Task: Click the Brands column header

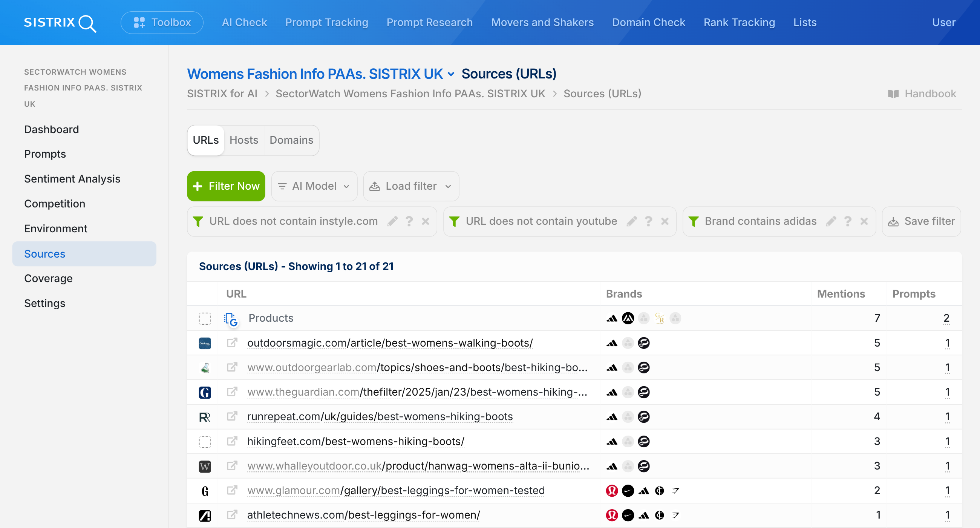Action: [x=624, y=294]
